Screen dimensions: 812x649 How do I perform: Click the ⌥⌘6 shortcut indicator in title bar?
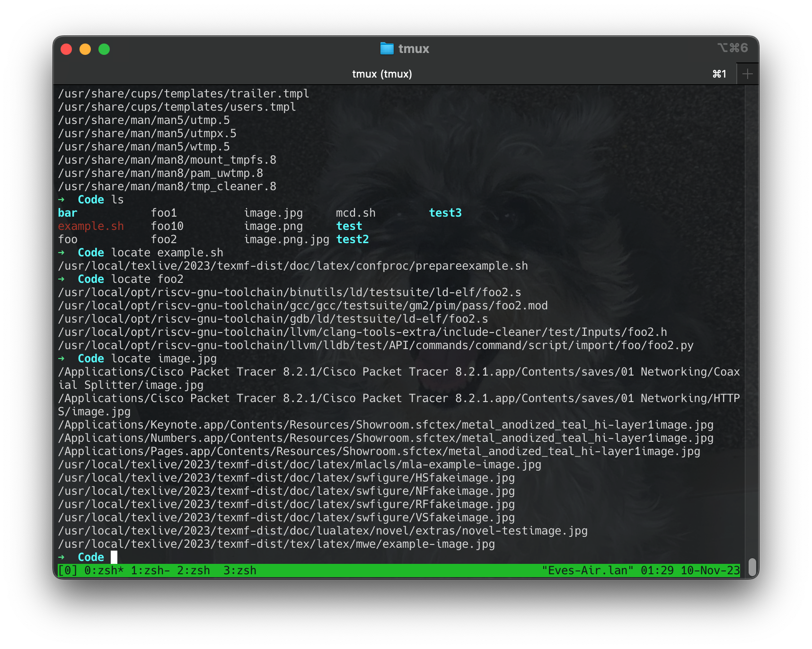732,48
